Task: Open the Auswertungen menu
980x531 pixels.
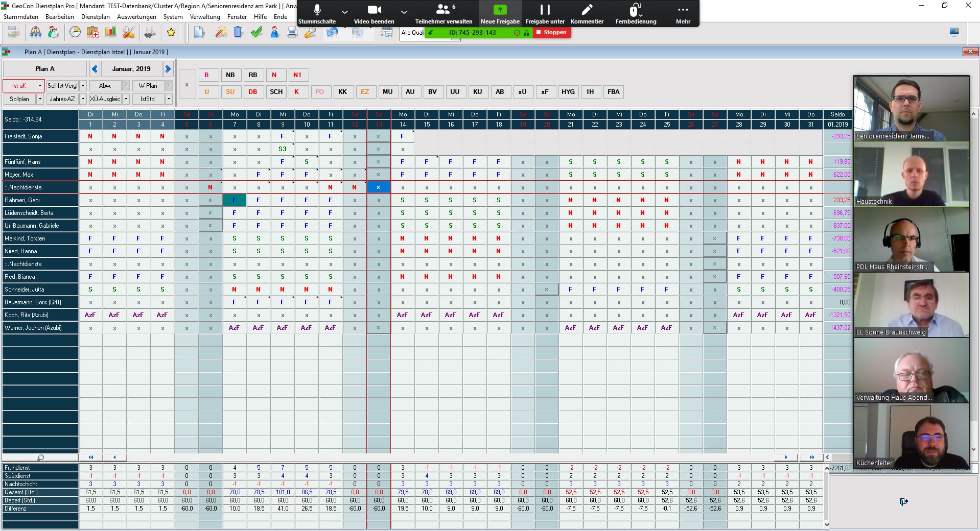Action: coord(136,17)
